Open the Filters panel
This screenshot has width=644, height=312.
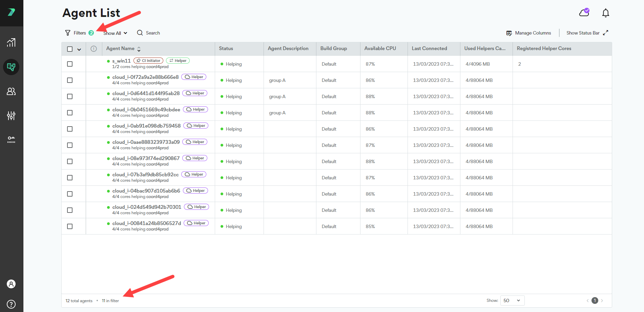[76, 33]
